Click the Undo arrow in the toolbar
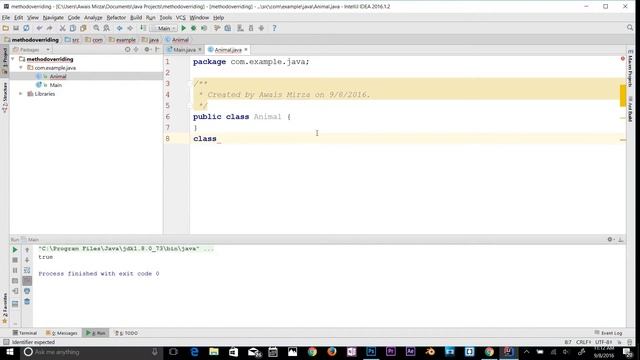 (39, 28)
